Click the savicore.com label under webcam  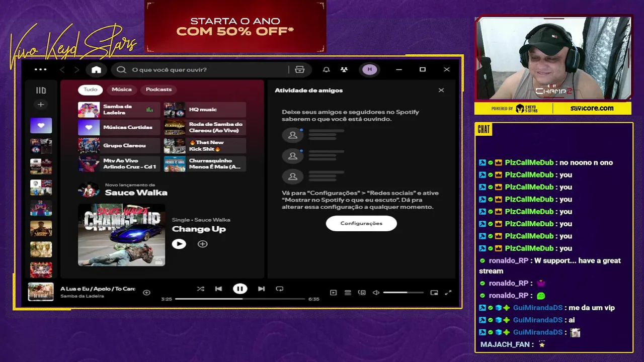[592, 108]
